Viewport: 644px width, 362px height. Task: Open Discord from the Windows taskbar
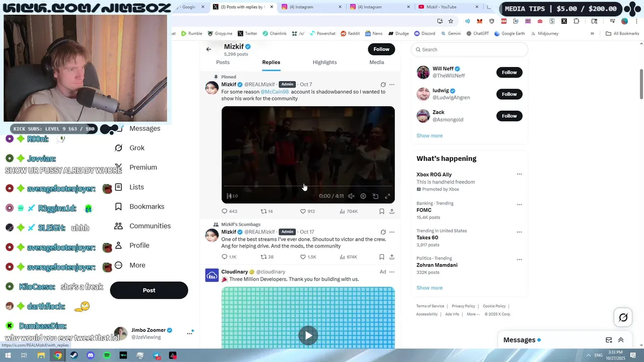click(91, 355)
